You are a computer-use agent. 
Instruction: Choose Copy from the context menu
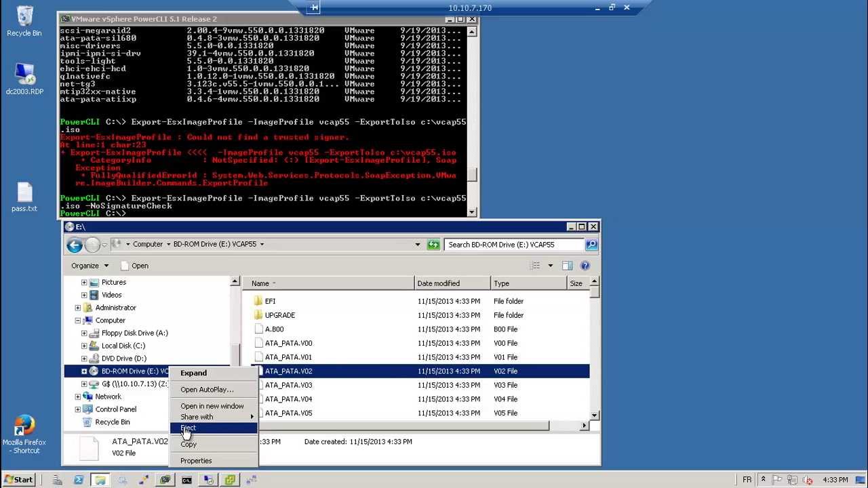pos(213,445)
